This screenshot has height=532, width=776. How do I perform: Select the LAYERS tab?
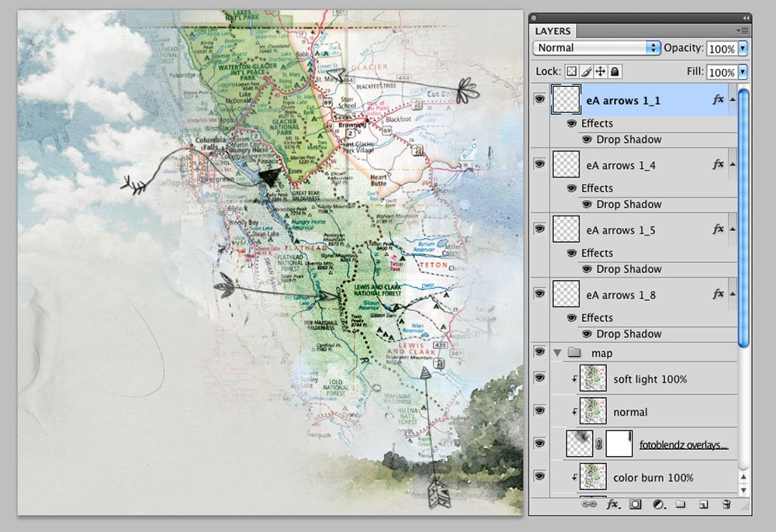coord(553,31)
